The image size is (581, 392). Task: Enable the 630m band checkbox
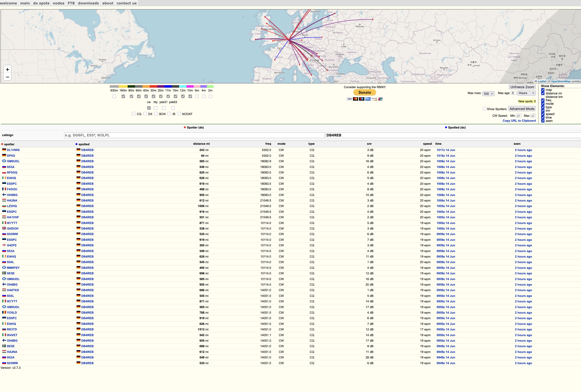pyautogui.click(x=114, y=96)
